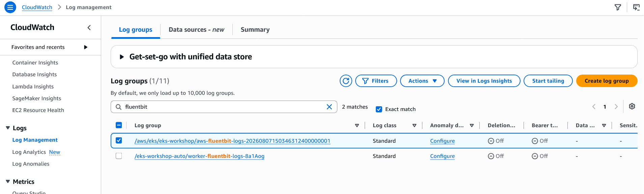
Task: Refresh the log groups list
Action: point(346,81)
